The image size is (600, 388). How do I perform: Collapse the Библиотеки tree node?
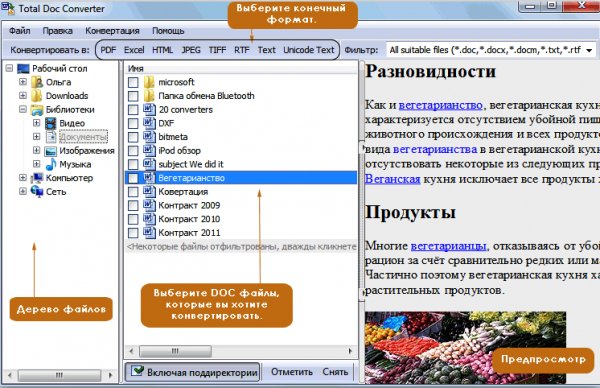point(23,109)
